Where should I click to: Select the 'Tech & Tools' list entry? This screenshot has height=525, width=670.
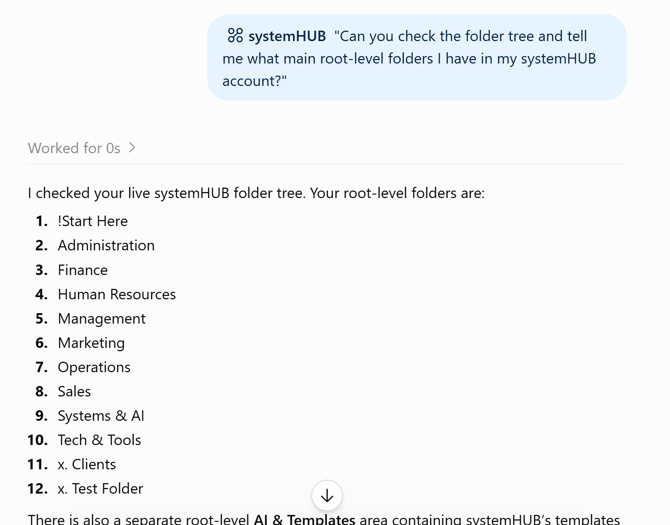point(99,440)
